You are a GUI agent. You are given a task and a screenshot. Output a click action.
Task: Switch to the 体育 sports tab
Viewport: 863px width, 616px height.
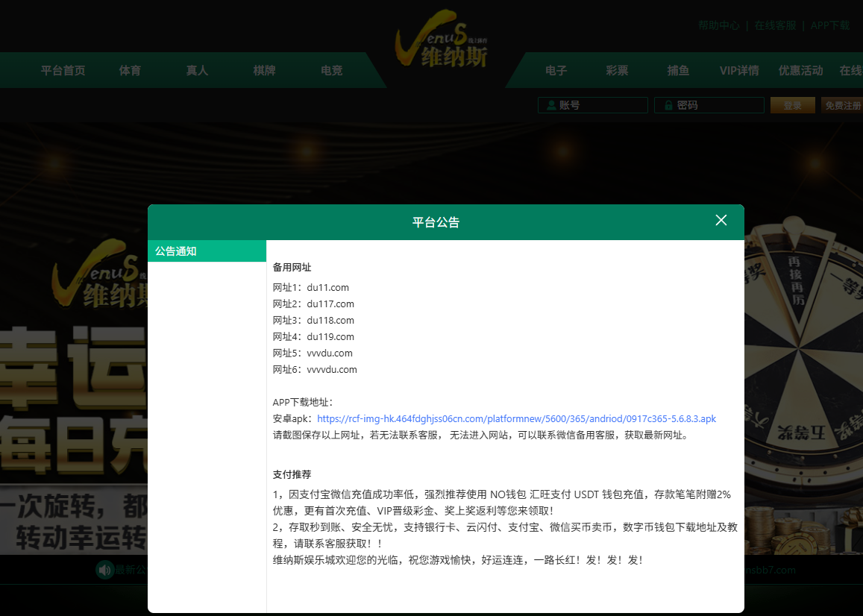click(130, 69)
